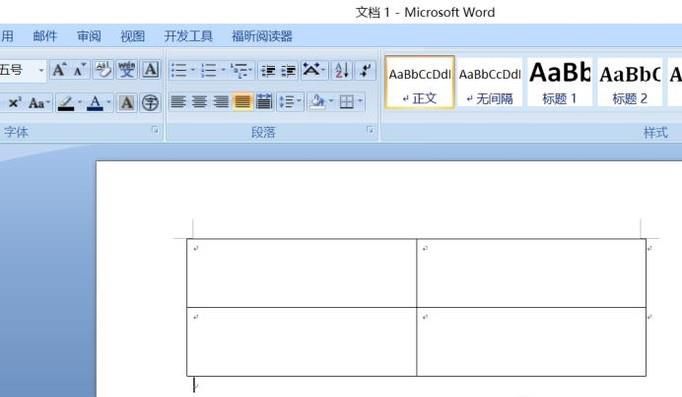The width and height of the screenshot is (682, 397).
Task: Toggle the highlighted Justify alignment icon
Action: (x=242, y=102)
